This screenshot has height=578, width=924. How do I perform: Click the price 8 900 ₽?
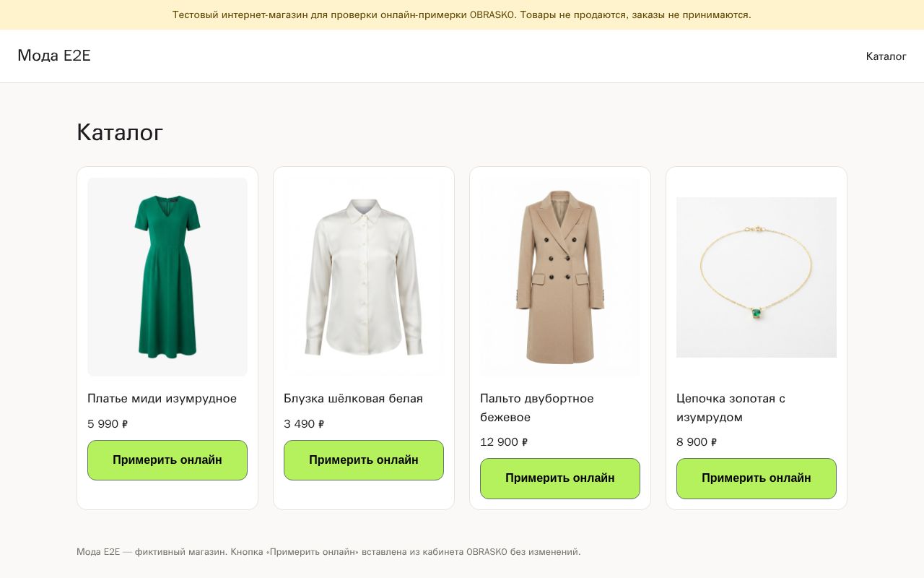pos(697,442)
